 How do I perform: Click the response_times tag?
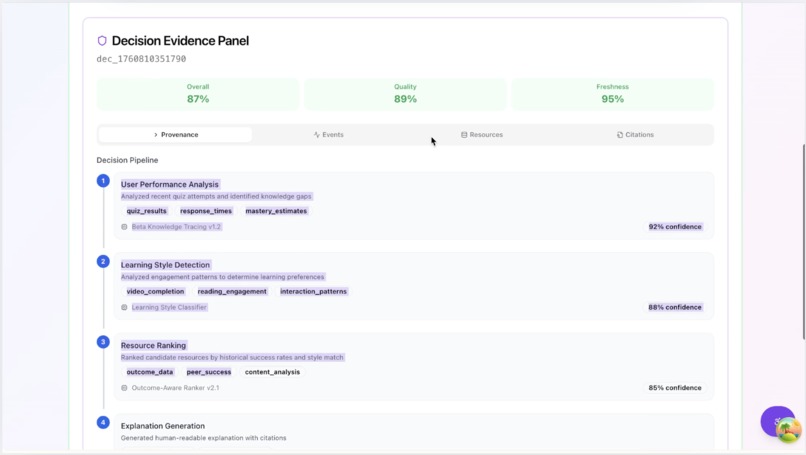206,211
